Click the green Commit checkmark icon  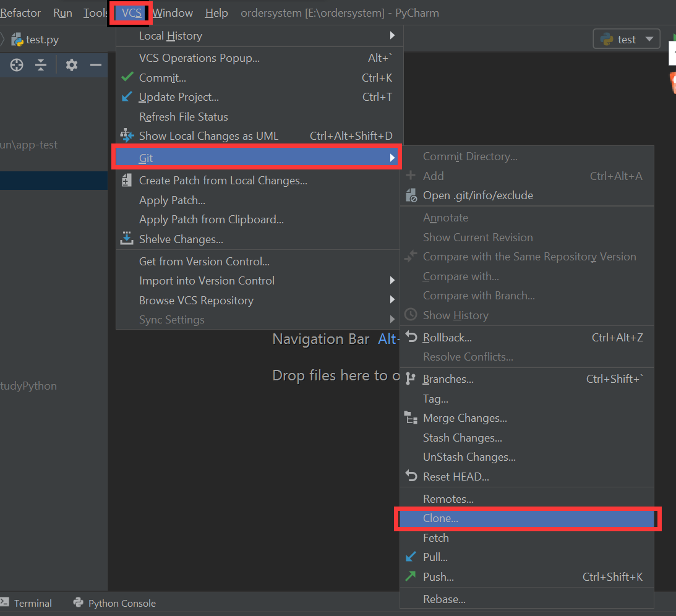[127, 77]
